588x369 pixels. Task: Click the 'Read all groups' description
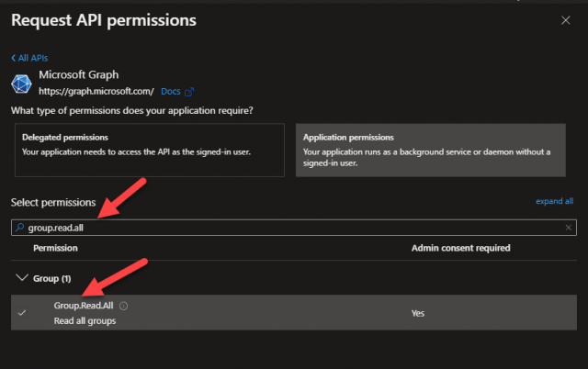[85, 321]
